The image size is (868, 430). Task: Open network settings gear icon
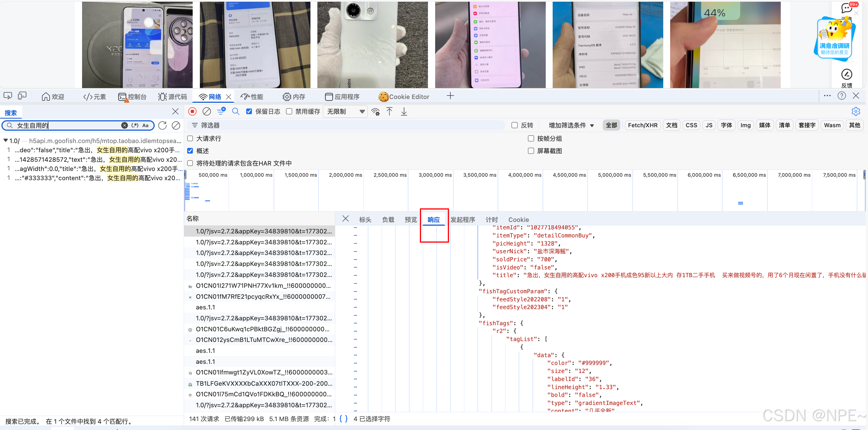[x=855, y=111]
